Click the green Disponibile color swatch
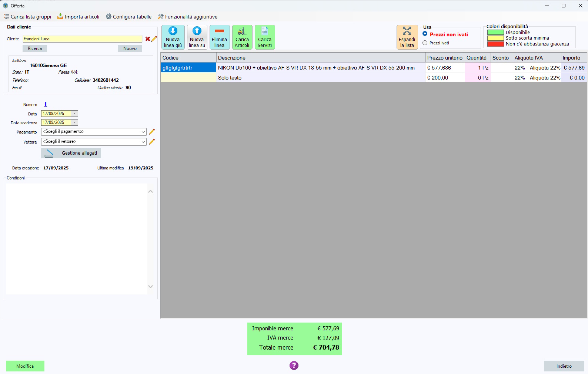The width and height of the screenshot is (588, 374). tap(495, 33)
